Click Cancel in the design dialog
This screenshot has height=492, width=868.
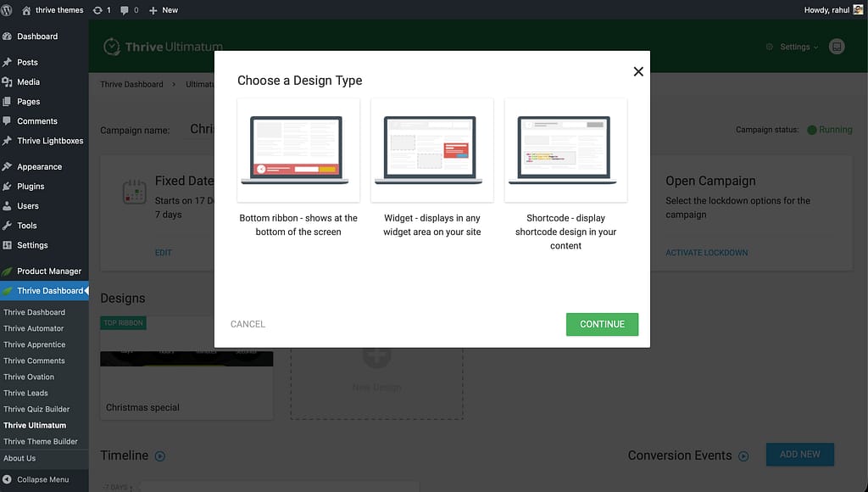(248, 324)
